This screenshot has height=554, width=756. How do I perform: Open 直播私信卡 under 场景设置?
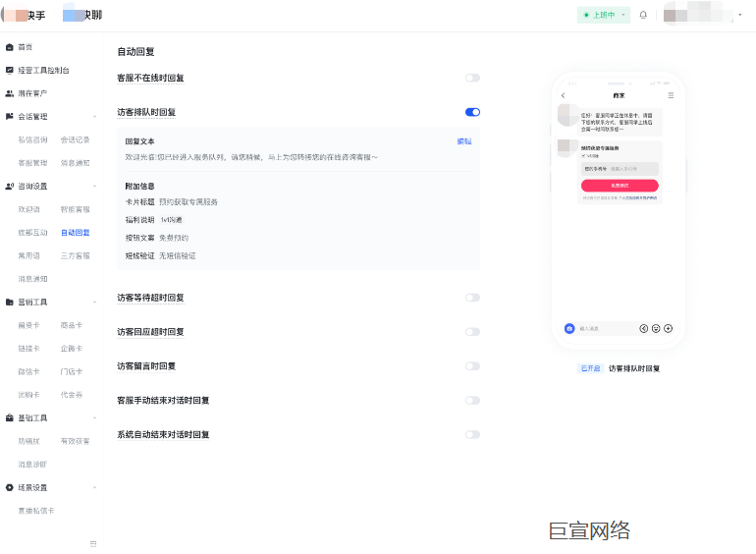[36, 511]
